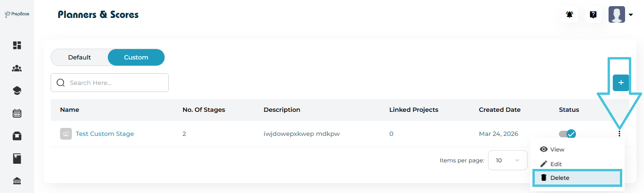Viewport: 644px width, 193px height.
Task: Switch to the Default planners tab
Action: click(79, 58)
